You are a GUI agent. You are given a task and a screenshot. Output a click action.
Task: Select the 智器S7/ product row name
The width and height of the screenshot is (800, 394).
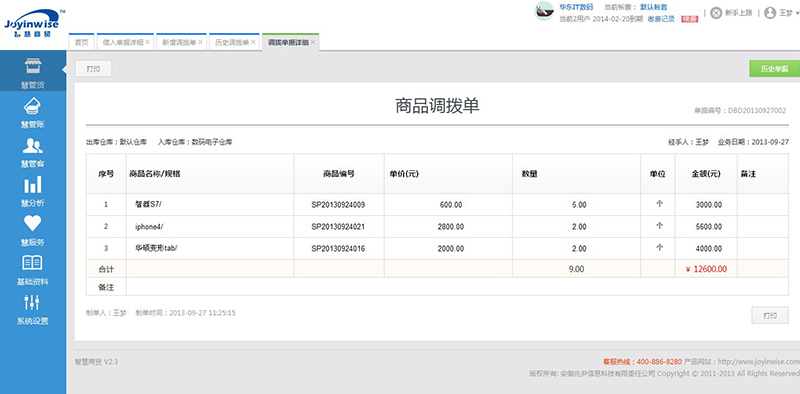click(148, 205)
